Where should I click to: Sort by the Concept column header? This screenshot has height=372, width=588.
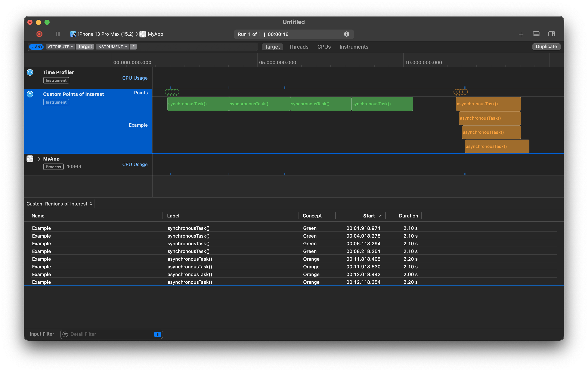click(x=312, y=216)
